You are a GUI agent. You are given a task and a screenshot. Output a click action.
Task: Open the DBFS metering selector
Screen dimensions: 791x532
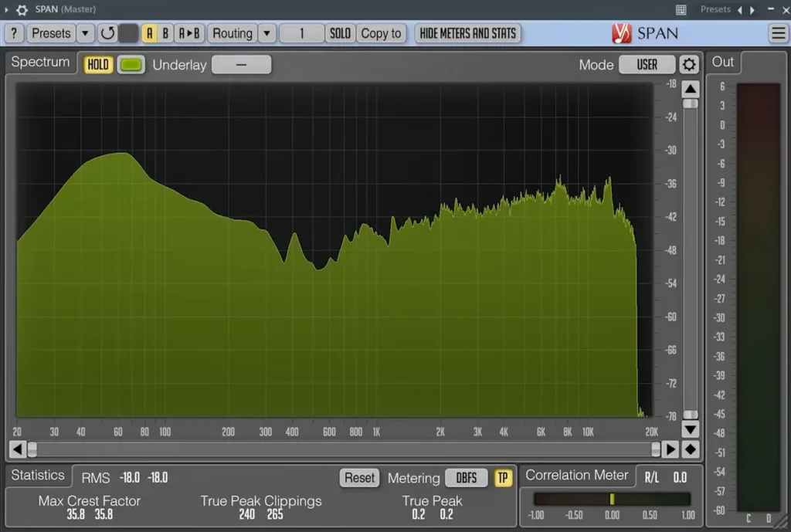(466, 477)
